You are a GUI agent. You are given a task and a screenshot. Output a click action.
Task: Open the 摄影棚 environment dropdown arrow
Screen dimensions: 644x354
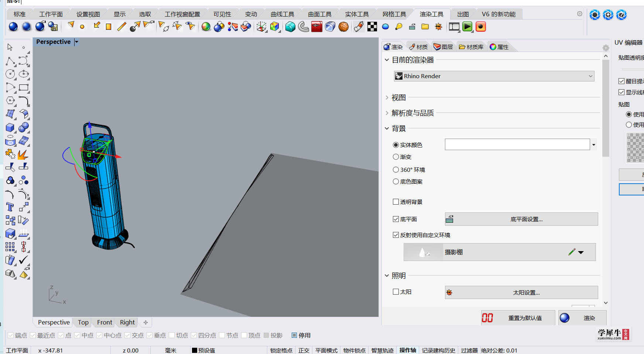(581, 252)
